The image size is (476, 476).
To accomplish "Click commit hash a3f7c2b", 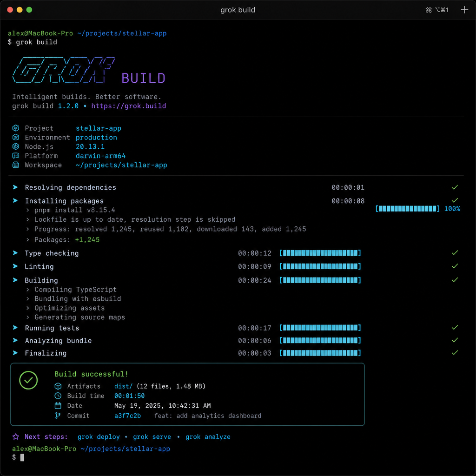I will coord(127,416).
